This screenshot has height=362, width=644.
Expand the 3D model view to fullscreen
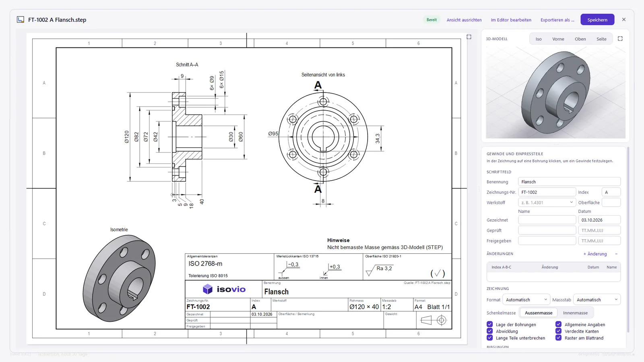(620, 39)
